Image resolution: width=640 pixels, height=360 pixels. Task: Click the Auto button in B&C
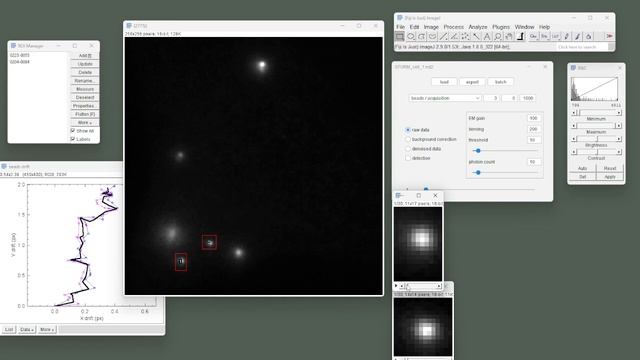point(582,168)
